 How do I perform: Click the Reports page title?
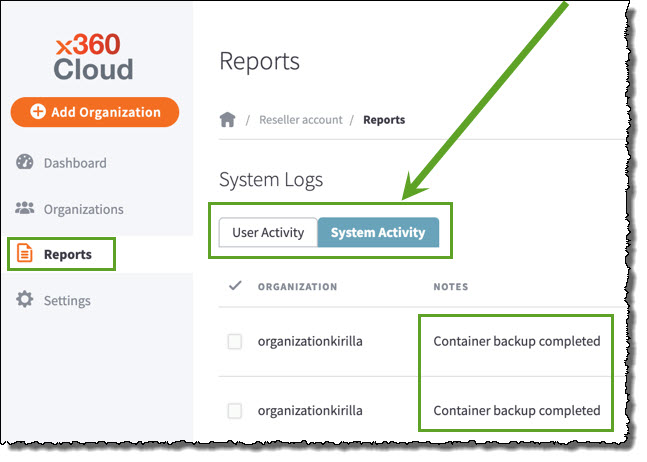point(259,61)
